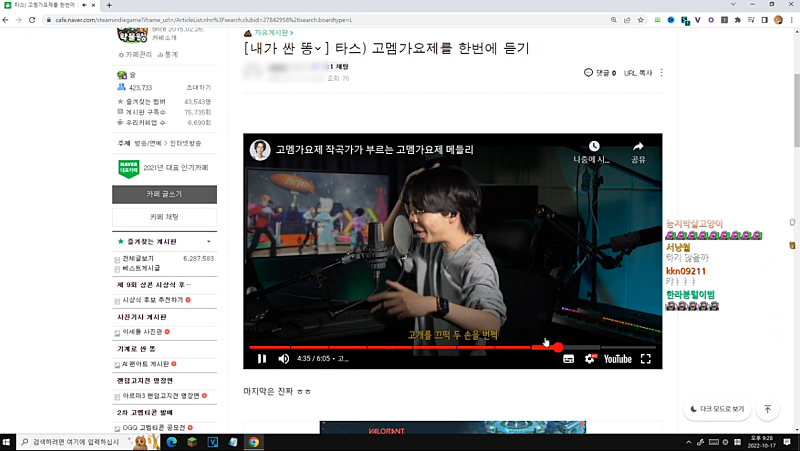The width and height of the screenshot is (800, 451).
Task: Click the VALORANT banner thumbnail
Action: pyautogui.click(x=453, y=427)
